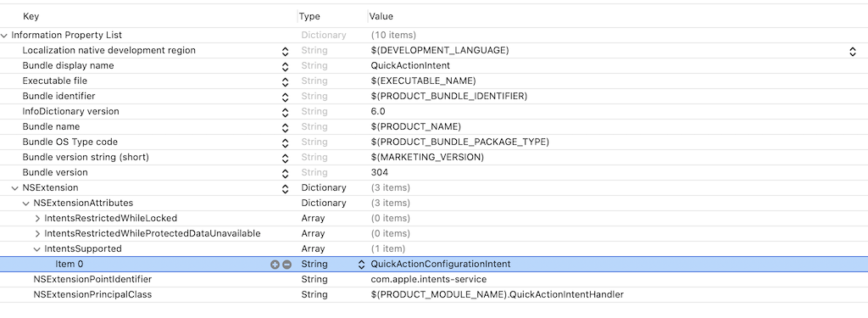
Task: Open key stepper for InfoDictionary version
Action: [285, 113]
